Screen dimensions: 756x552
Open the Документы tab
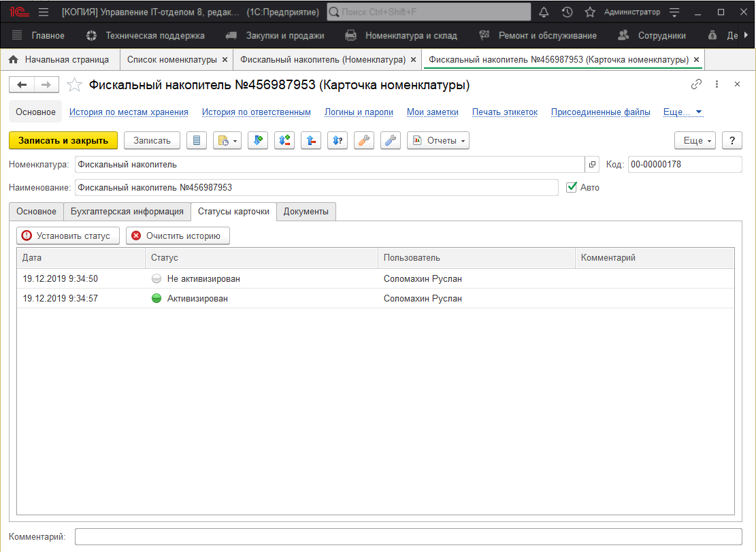coord(306,212)
